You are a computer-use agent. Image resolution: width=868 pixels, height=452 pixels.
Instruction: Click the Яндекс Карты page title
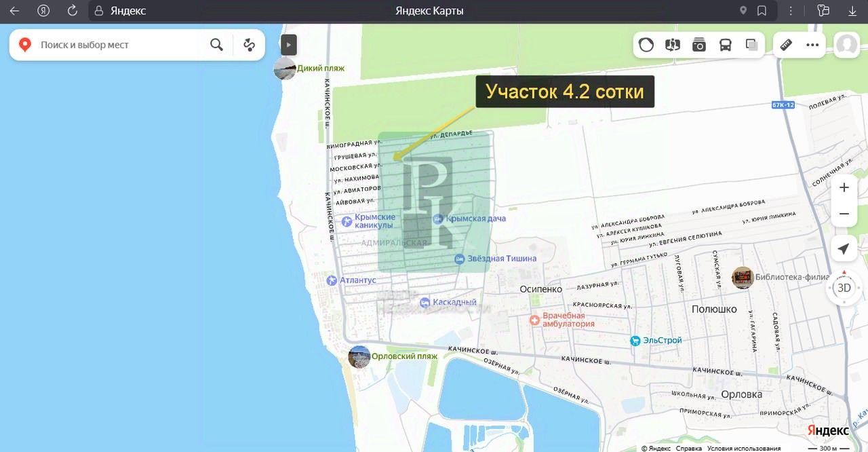point(429,11)
